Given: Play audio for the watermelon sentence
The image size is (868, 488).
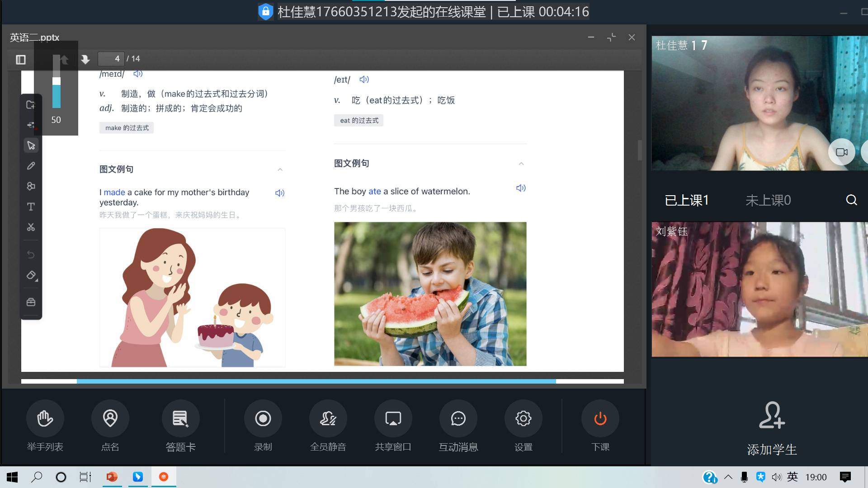Looking at the screenshot, I should pyautogui.click(x=521, y=188).
